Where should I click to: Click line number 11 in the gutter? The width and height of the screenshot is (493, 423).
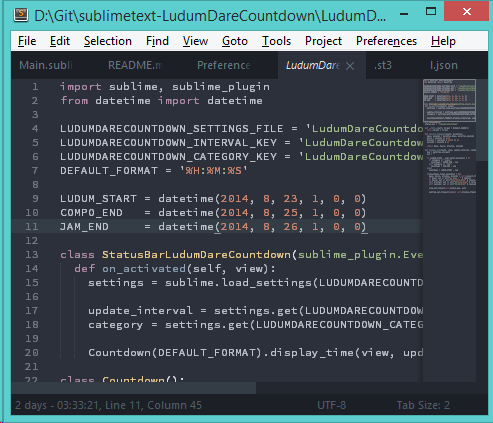pos(32,227)
